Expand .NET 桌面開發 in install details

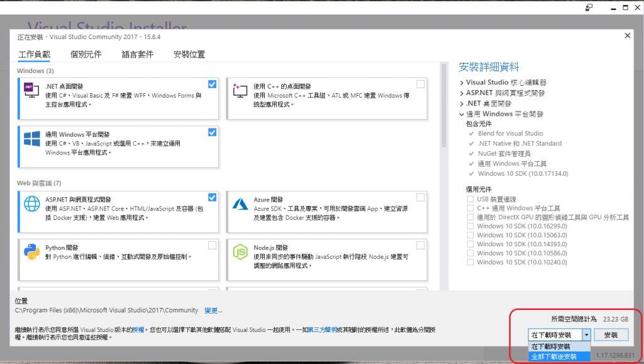pyautogui.click(x=462, y=104)
